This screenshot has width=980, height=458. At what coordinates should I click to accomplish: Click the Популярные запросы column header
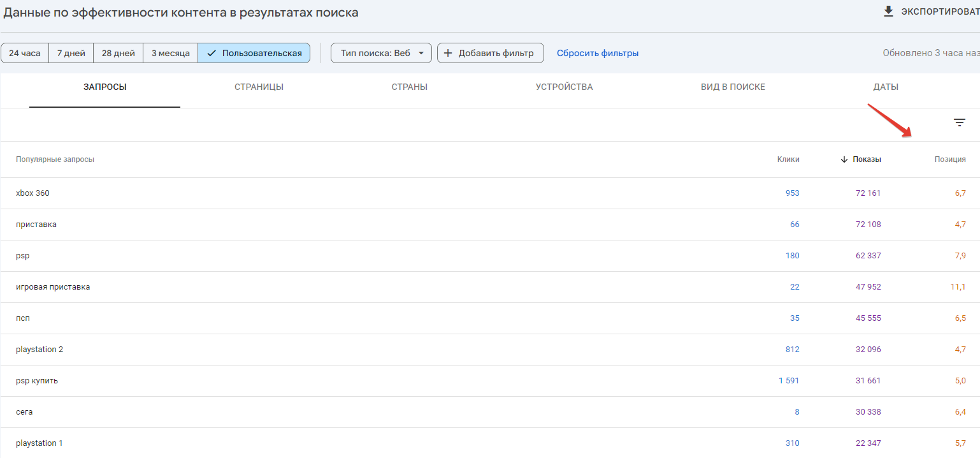click(55, 159)
